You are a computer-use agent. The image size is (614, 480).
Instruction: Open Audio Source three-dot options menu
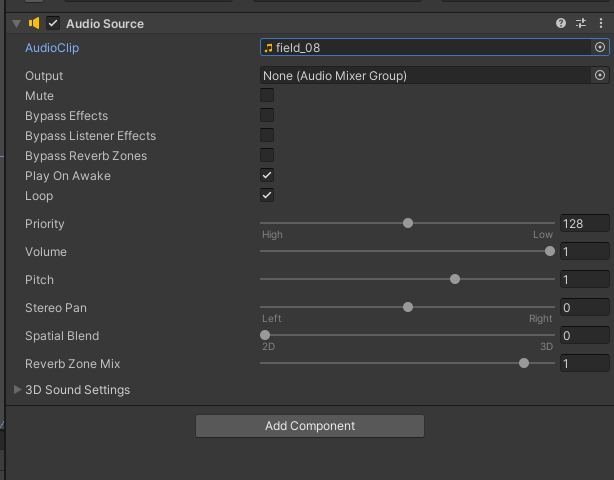[600, 23]
